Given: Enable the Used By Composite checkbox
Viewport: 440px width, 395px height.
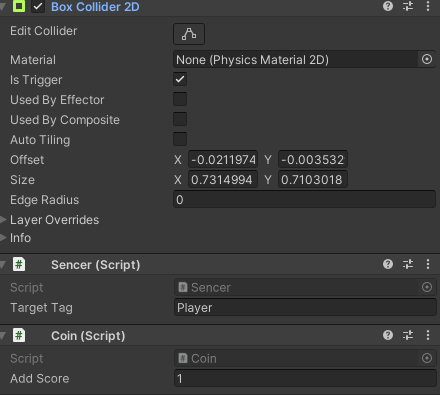Looking at the screenshot, I should (x=180, y=119).
